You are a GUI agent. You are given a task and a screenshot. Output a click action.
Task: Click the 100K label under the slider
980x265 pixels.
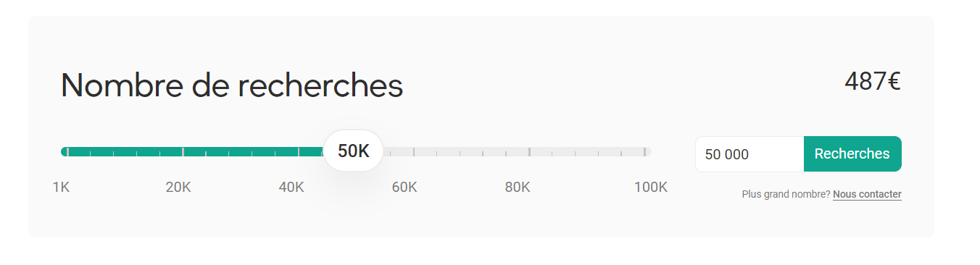pos(651,188)
